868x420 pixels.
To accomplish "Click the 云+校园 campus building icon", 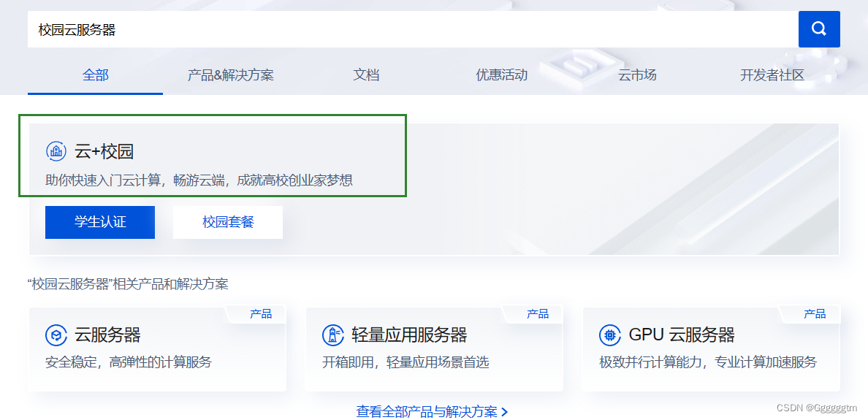I will (56, 150).
